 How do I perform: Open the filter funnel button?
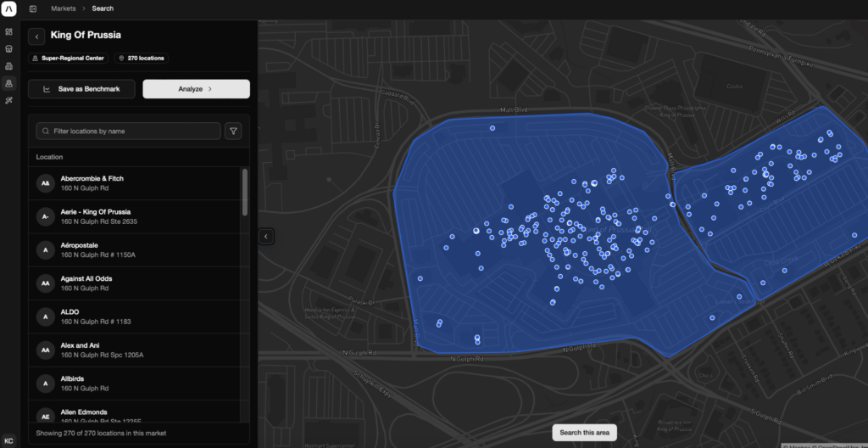(233, 132)
